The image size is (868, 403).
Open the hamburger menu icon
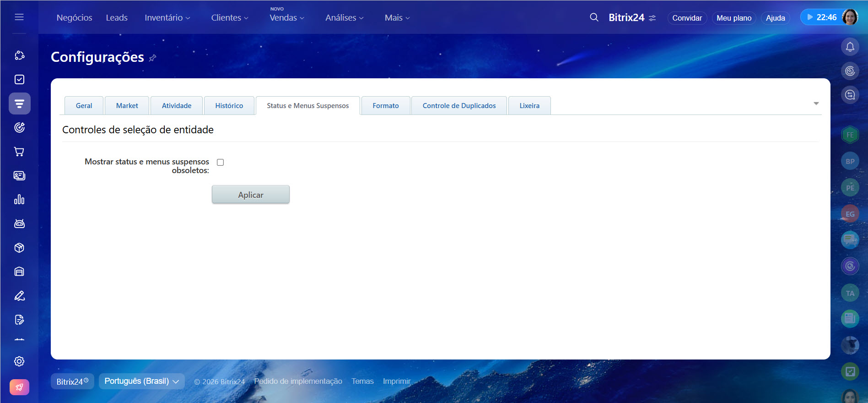click(x=19, y=17)
